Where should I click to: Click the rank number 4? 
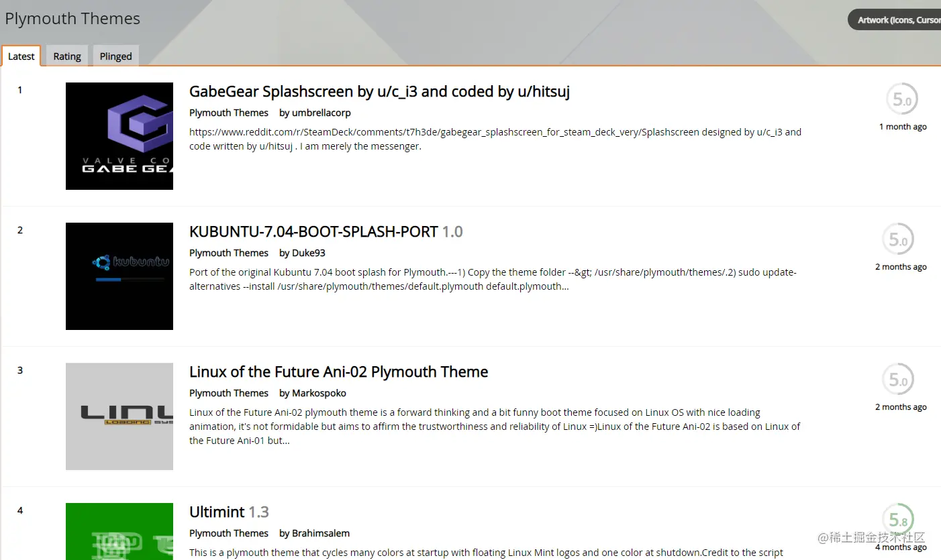(x=20, y=510)
